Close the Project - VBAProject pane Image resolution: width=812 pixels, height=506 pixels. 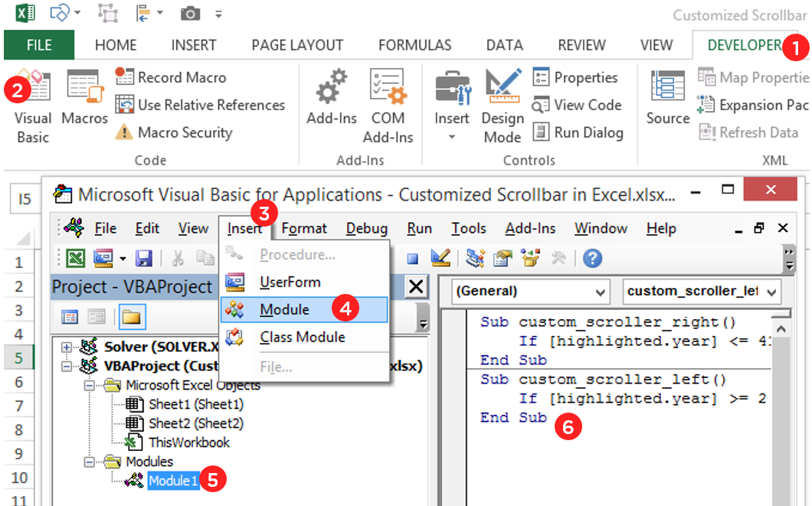[x=416, y=286]
